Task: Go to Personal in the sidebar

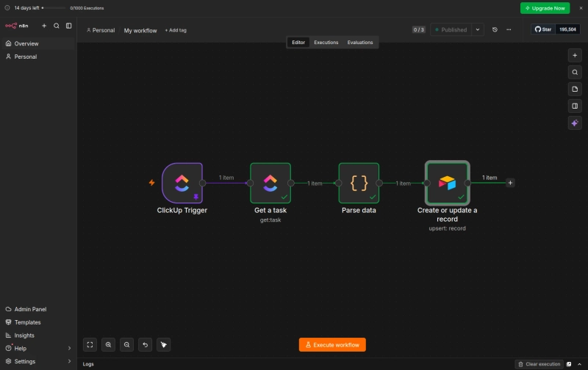Action: [x=38, y=57]
